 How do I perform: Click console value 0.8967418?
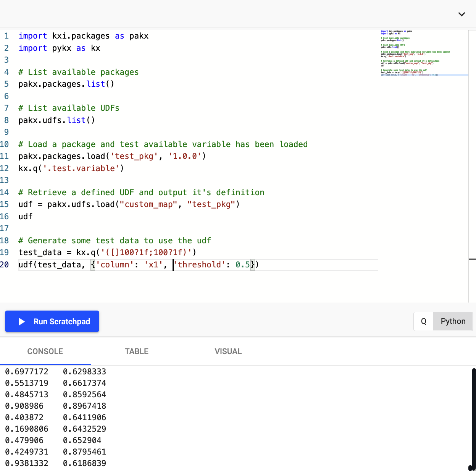pos(84,406)
